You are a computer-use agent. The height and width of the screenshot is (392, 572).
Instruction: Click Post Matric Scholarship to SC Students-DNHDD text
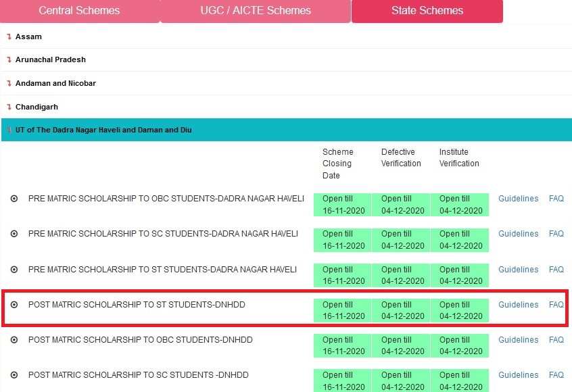point(138,375)
